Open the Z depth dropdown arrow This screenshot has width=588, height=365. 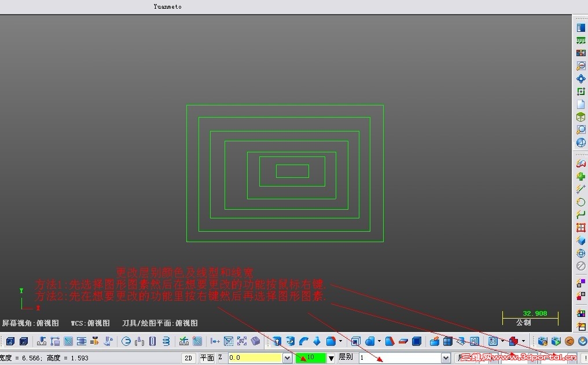(x=287, y=358)
